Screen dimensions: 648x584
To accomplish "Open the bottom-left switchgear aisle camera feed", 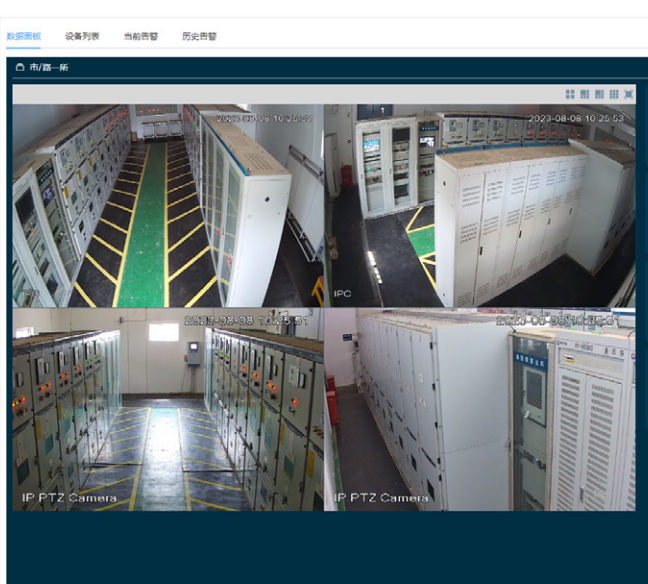I will click(x=167, y=410).
